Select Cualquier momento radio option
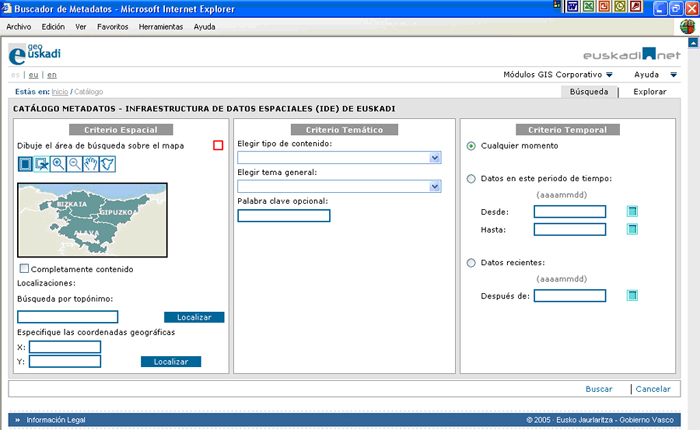700x430 pixels. click(471, 146)
